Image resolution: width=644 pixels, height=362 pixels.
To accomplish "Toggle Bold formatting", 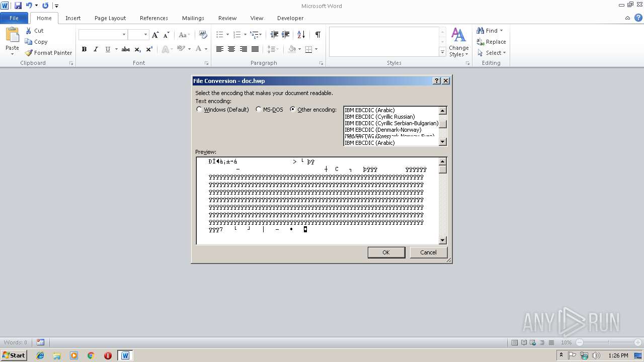I will tap(84, 49).
